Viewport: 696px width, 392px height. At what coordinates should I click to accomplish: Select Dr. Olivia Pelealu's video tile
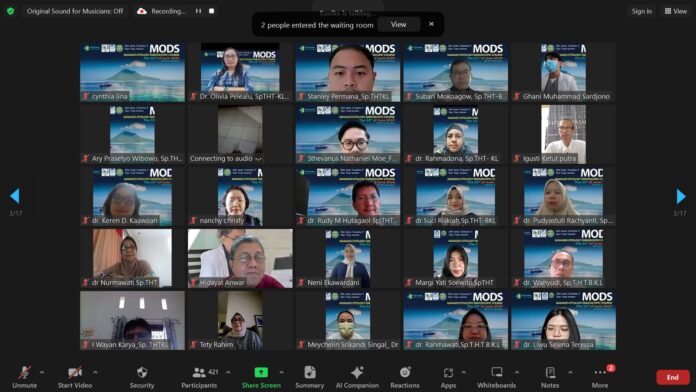pos(240,72)
